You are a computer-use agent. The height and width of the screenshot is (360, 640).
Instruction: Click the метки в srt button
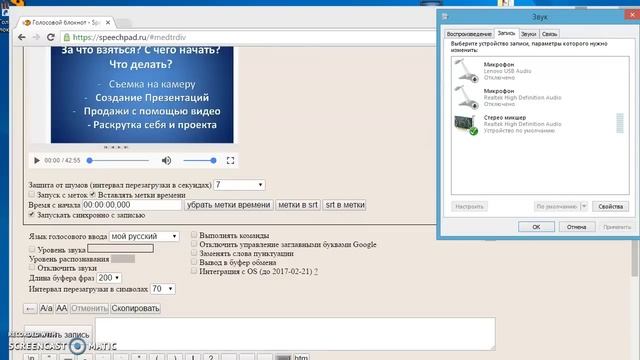pos(298,205)
